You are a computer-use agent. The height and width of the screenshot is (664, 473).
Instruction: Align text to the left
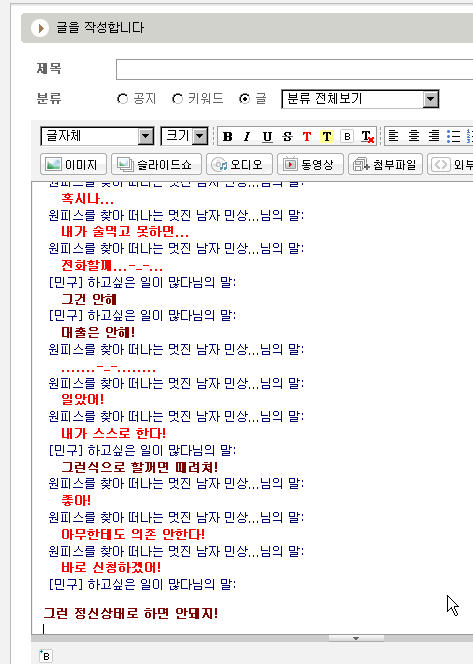[x=393, y=136]
